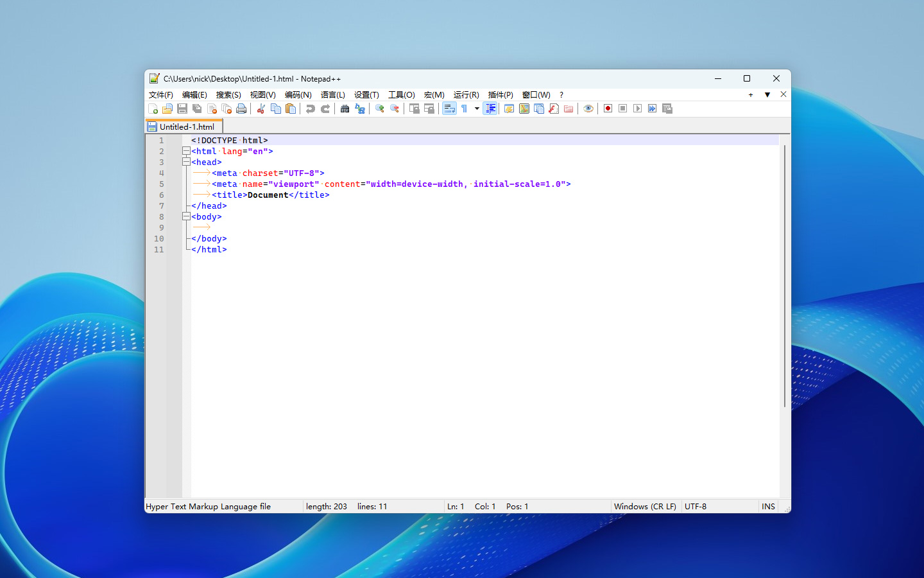Toggle synchronized horizontal scrolling
Screen dimensions: 924x578
(x=429, y=109)
